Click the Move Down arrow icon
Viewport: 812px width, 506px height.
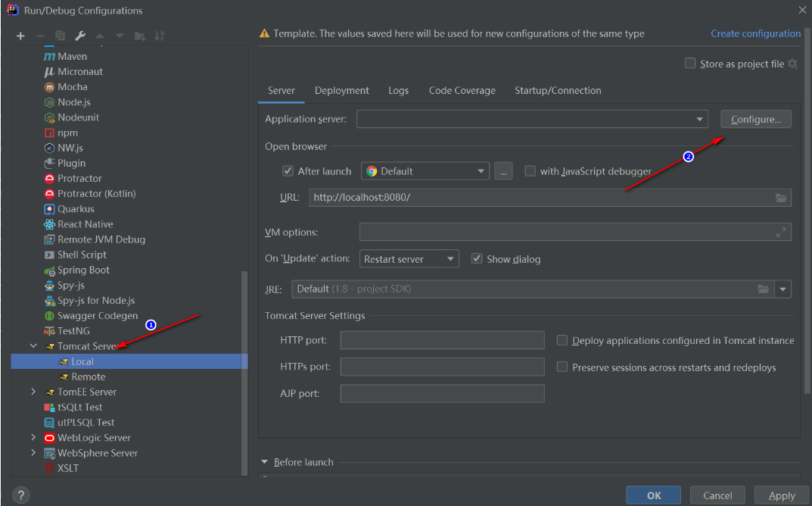pyautogui.click(x=120, y=36)
